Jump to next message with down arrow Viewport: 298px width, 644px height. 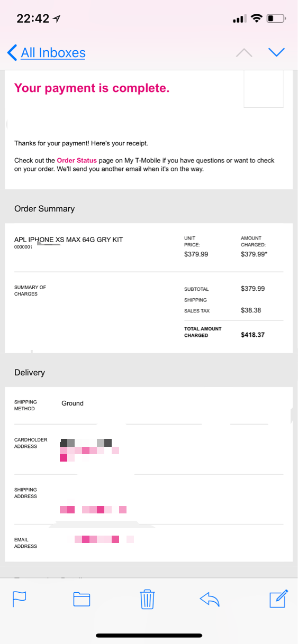point(276,52)
